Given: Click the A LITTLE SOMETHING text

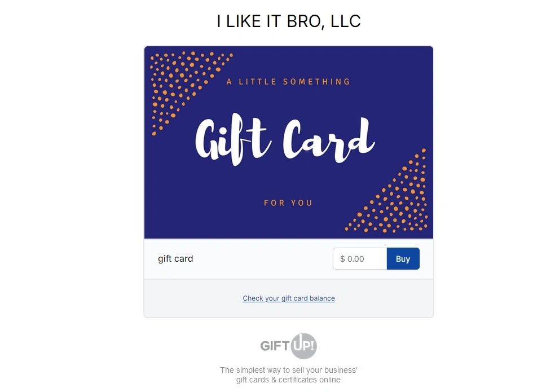Looking at the screenshot, I should coord(288,82).
